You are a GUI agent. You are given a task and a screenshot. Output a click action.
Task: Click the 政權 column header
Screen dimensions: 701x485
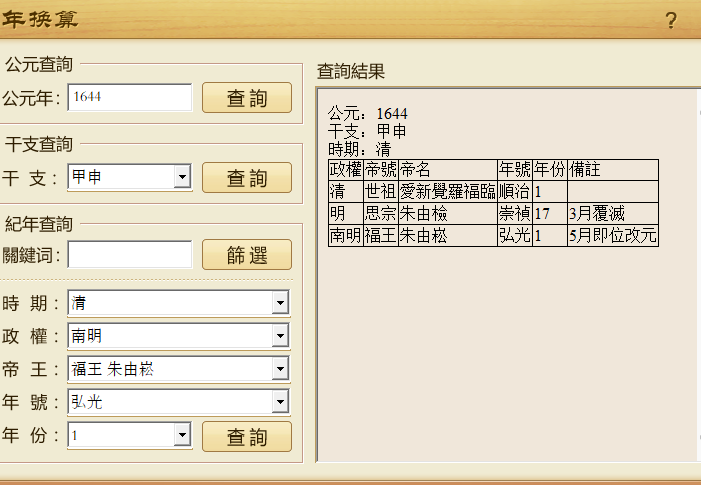346,170
